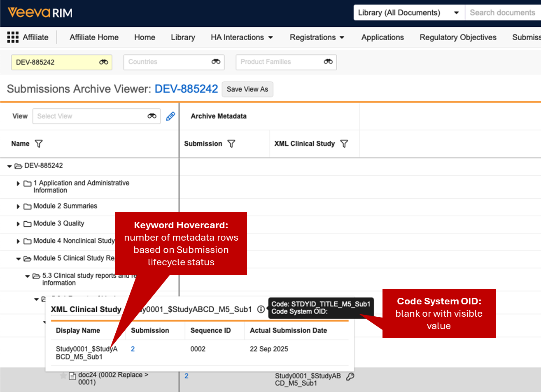Expand the Module 3 Quality folder
The image size is (541, 392).
(18, 224)
